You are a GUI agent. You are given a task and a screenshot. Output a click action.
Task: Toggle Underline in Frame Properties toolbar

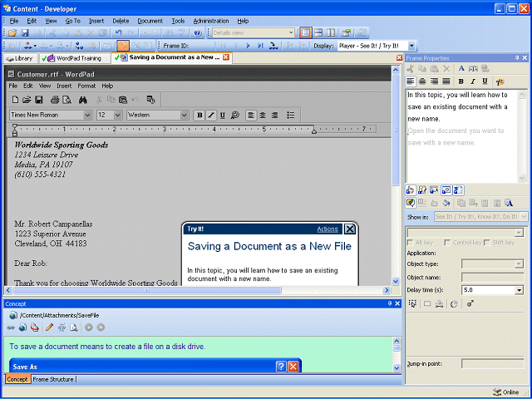(485, 81)
